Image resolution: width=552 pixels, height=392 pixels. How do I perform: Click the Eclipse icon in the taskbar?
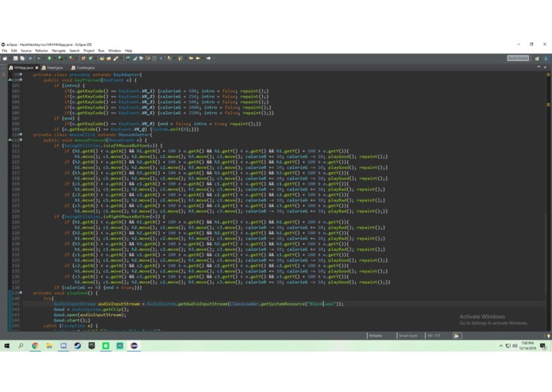click(133, 346)
